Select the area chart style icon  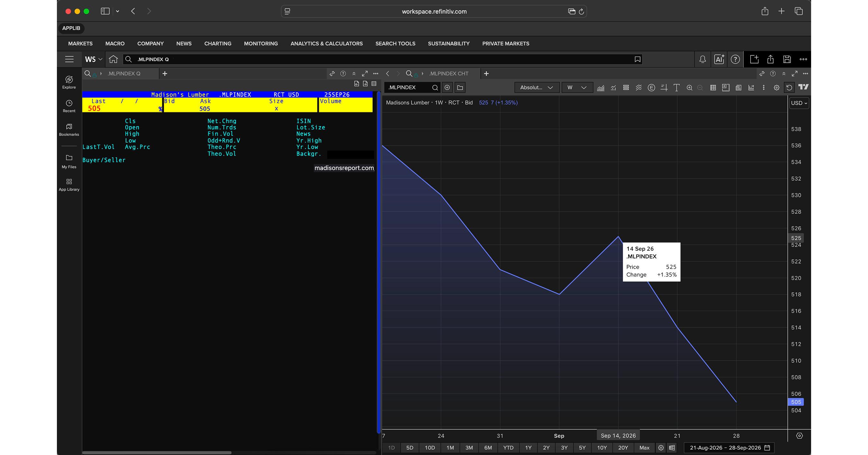point(601,88)
